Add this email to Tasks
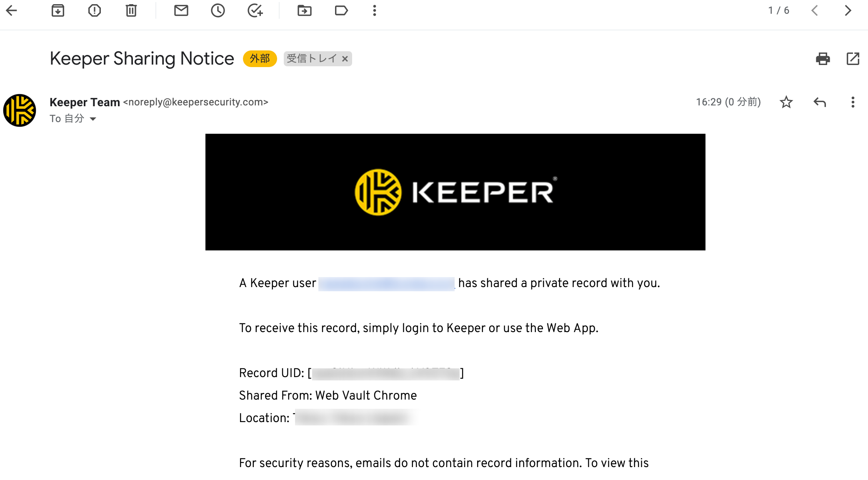Image resolution: width=868 pixels, height=480 pixels. pos(255,10)
